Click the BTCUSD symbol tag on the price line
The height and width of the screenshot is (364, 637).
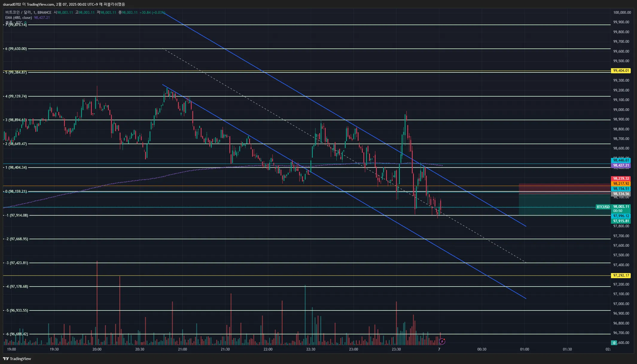pyautogui.click(x=603, y=207)
